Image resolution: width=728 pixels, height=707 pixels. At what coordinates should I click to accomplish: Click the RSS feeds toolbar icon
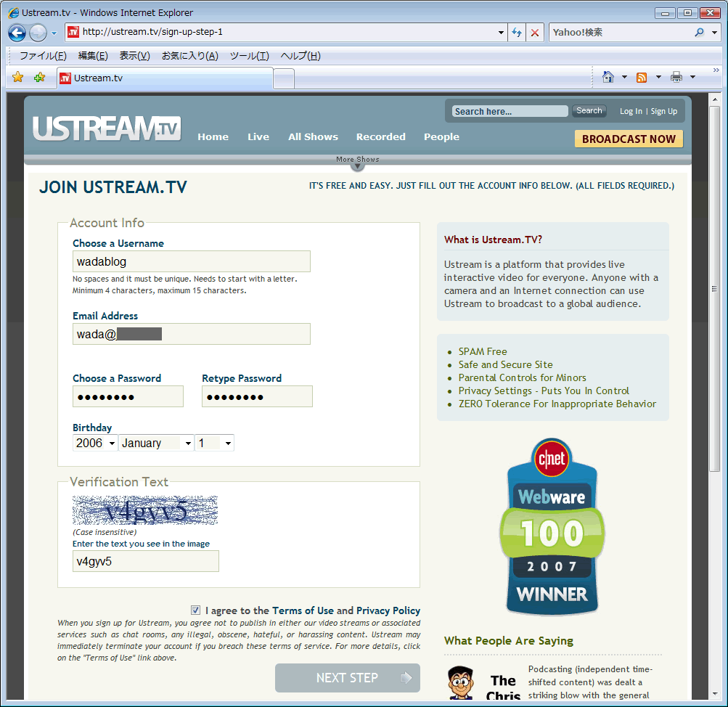coord(642,78)
